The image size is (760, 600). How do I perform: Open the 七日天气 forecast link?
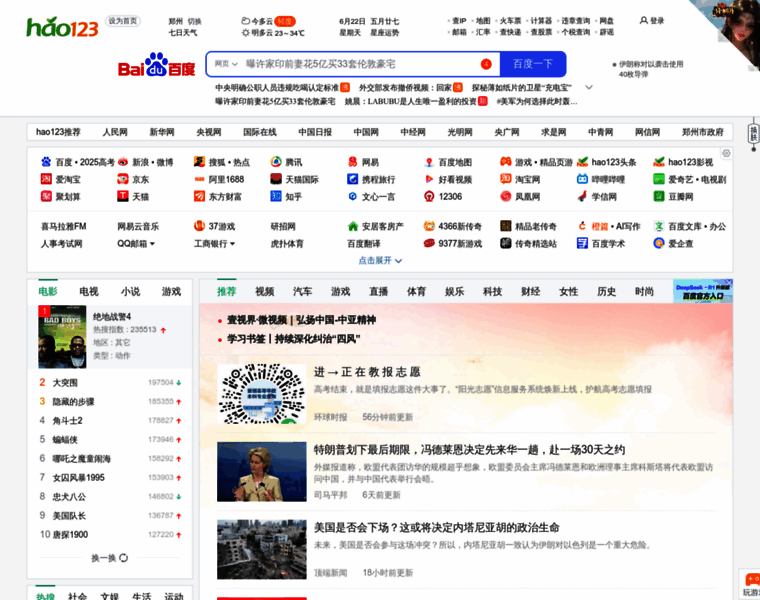[x=183, y=32]
